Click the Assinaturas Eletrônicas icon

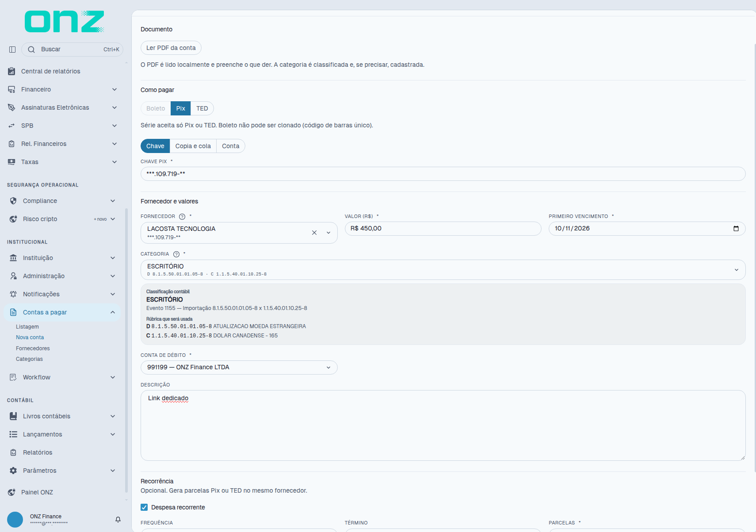[x=11, y=107]
